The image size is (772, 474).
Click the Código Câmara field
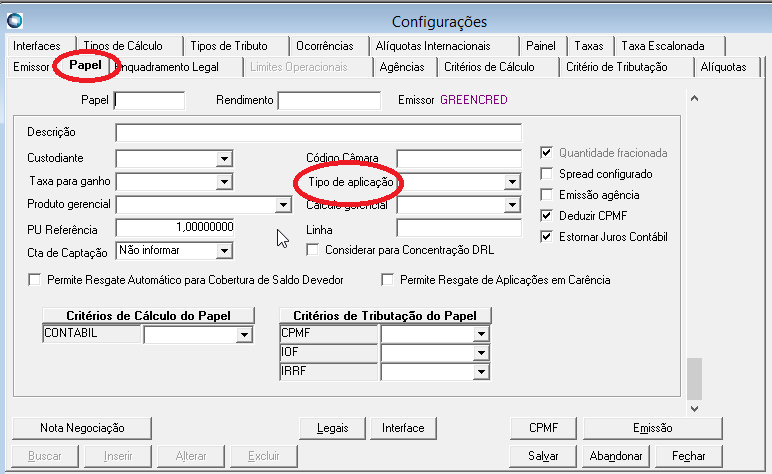tap(459, 158)
